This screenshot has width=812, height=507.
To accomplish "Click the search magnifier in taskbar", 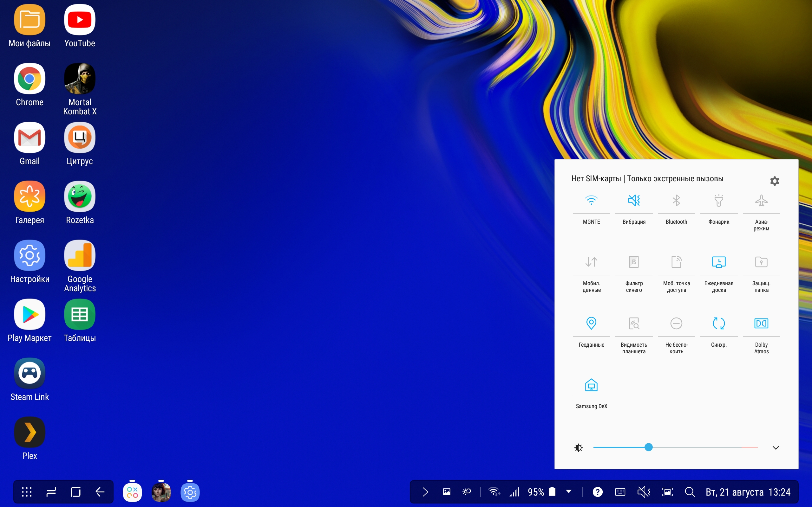I will click(690, 492).
